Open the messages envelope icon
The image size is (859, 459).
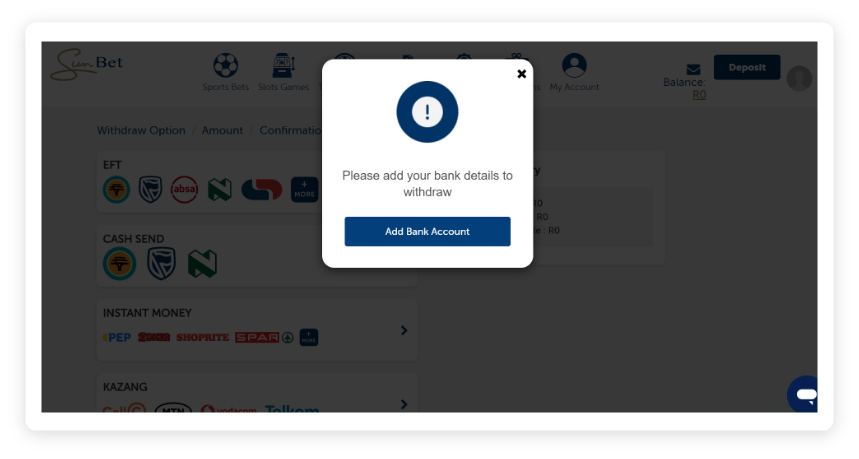(694, 70)
